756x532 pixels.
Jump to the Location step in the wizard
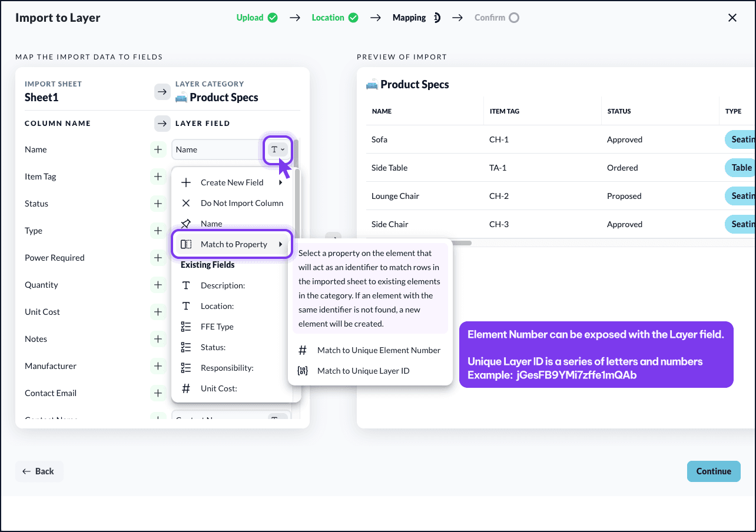(335, 18)
